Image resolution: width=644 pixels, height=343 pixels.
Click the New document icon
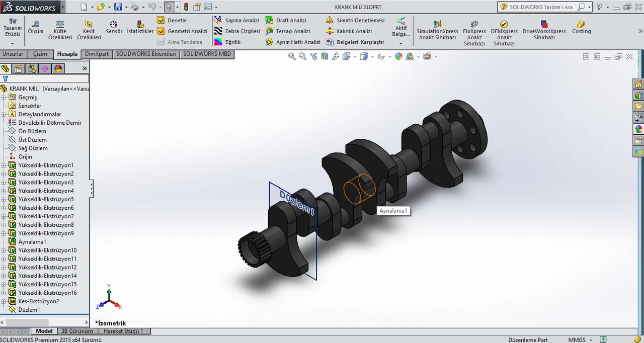(x=84, y=7)
